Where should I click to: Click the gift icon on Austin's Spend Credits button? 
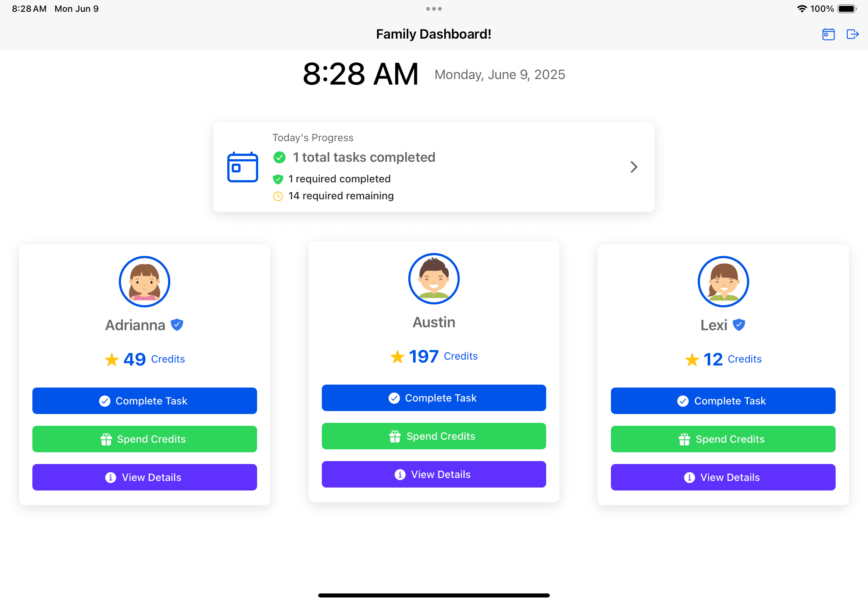click(x=395, y=436)
